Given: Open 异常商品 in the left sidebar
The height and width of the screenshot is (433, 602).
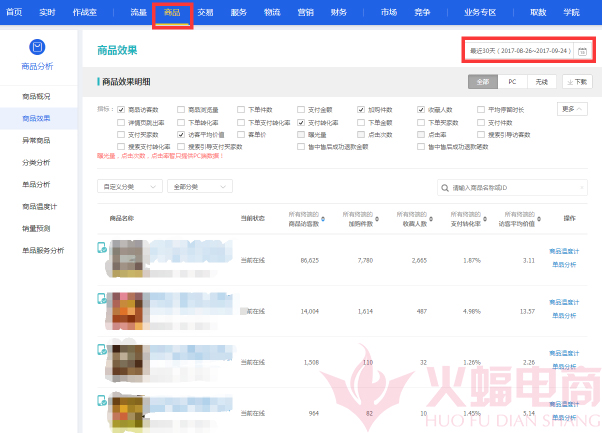Looking at the screenshot, I should pyautogui.click(x=36, y=140).
